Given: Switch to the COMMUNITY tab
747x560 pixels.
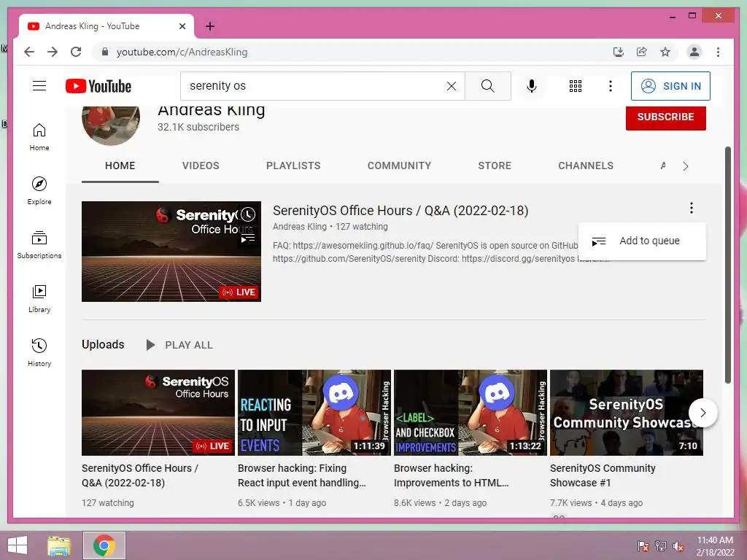Looking at the screenshot, I should (x=399, y=166).
